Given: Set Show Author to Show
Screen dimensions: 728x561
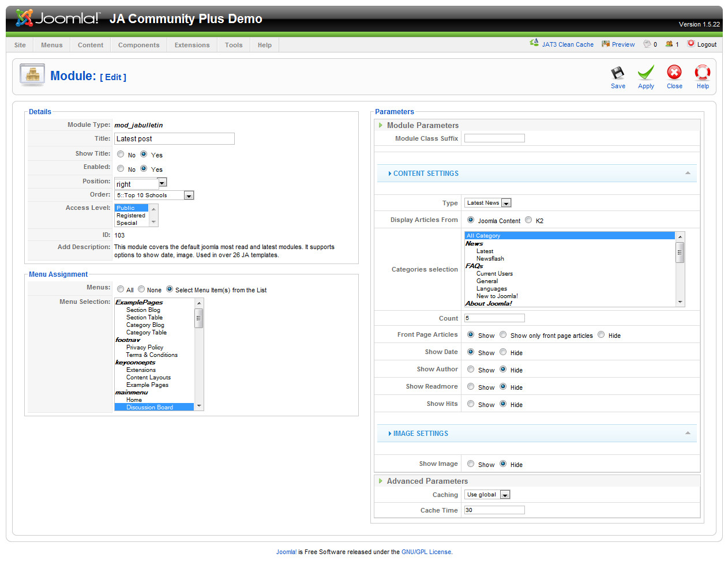Looking at the screenshot, I should (x=471, y=370).
